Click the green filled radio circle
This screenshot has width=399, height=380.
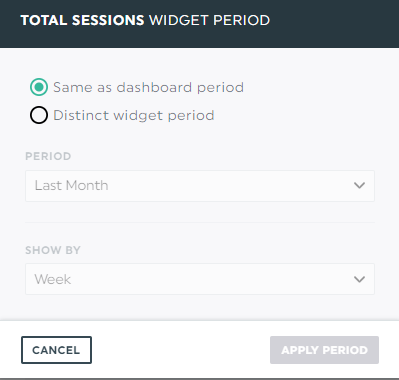[x=39, y=87]
